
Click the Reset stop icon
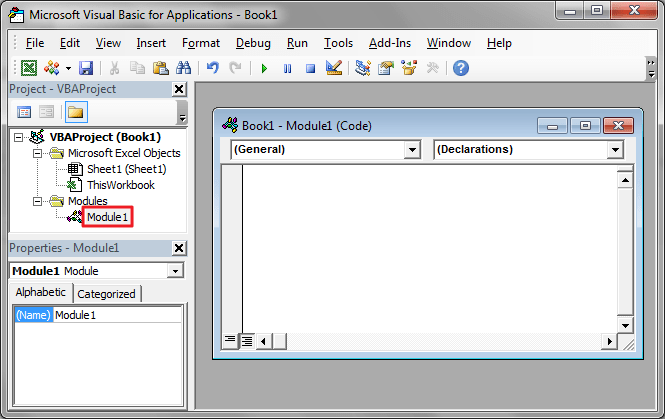tap(310, 68)
